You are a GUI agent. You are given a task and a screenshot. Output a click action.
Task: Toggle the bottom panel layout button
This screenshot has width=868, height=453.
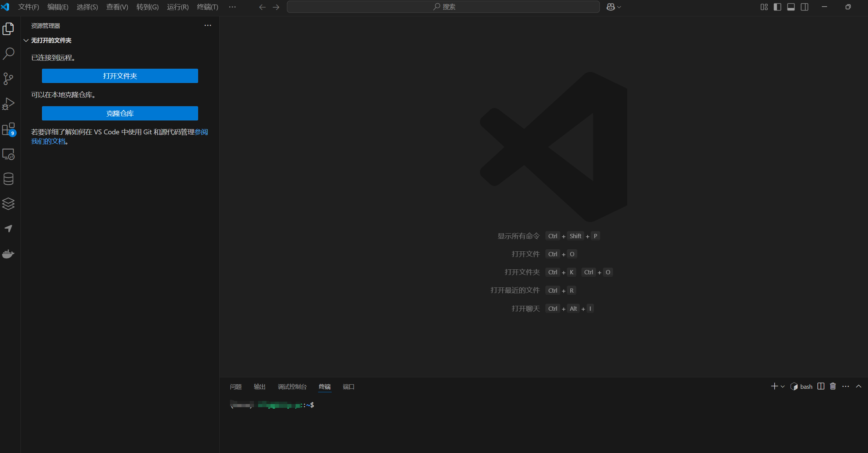pyautogui.click(x=791, y=7)
